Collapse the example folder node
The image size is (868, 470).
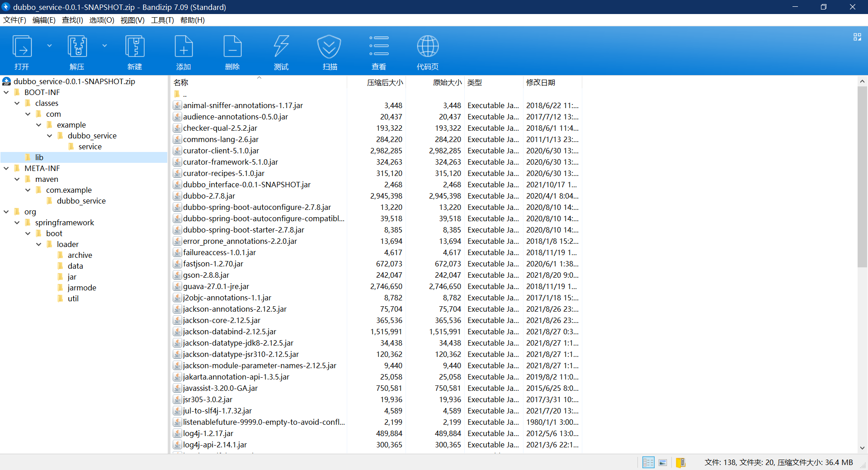click(x=39, y=125)
